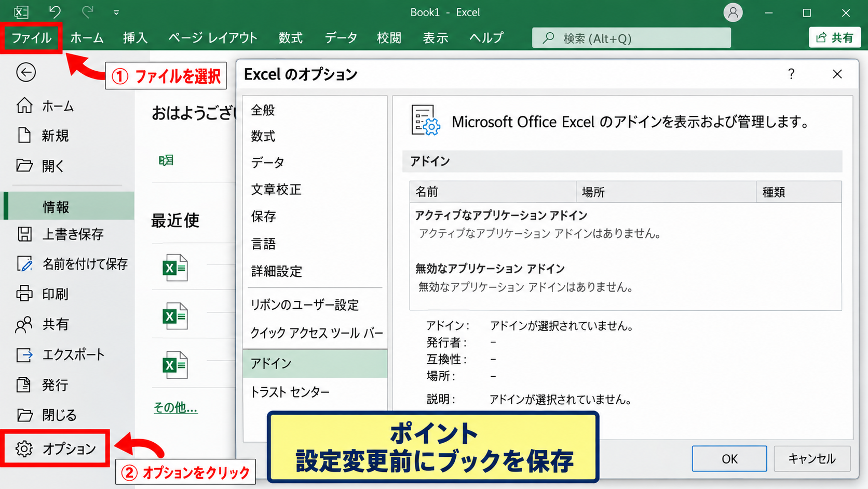The width and height of the screenshot is (868, 489).
Task: Open the user account profile icon
Action: pyautogui.click(x=733, y=12)
